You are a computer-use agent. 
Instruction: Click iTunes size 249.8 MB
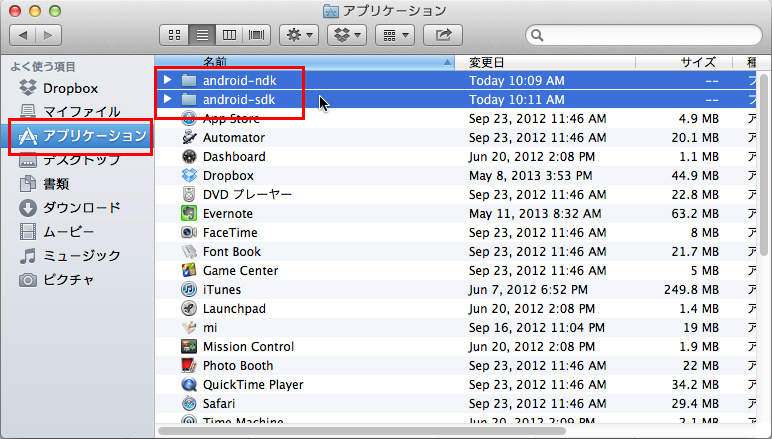point(691,289)
